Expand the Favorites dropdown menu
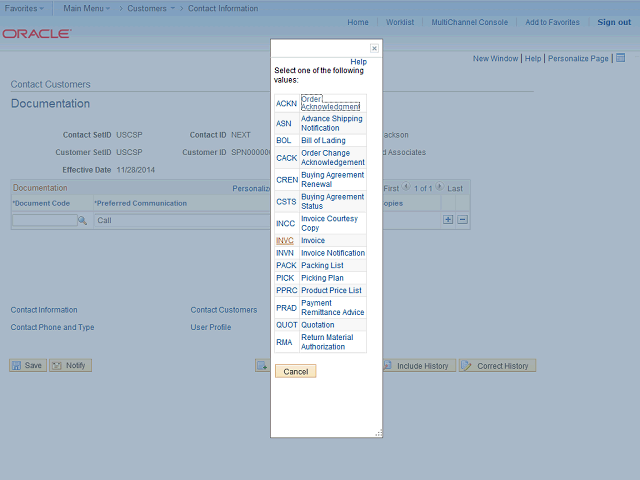The height and width of the screenshot is (480, 640). point(24,8)
